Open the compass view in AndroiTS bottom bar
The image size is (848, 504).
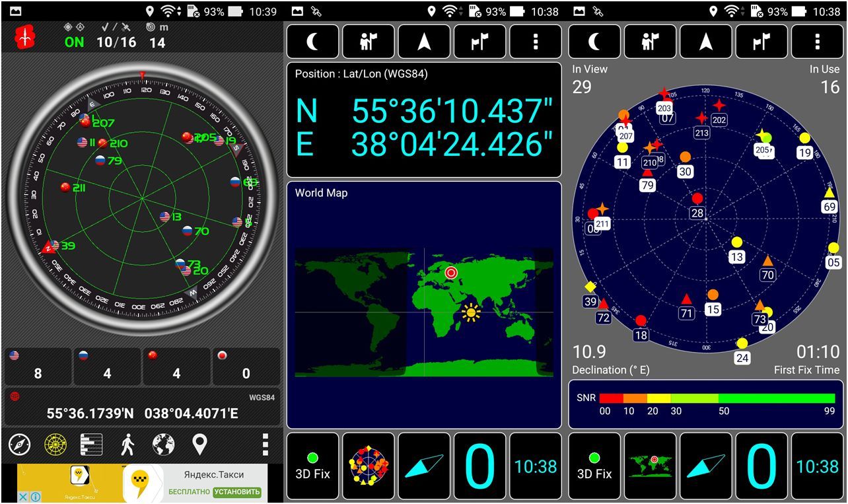[20, 445]
